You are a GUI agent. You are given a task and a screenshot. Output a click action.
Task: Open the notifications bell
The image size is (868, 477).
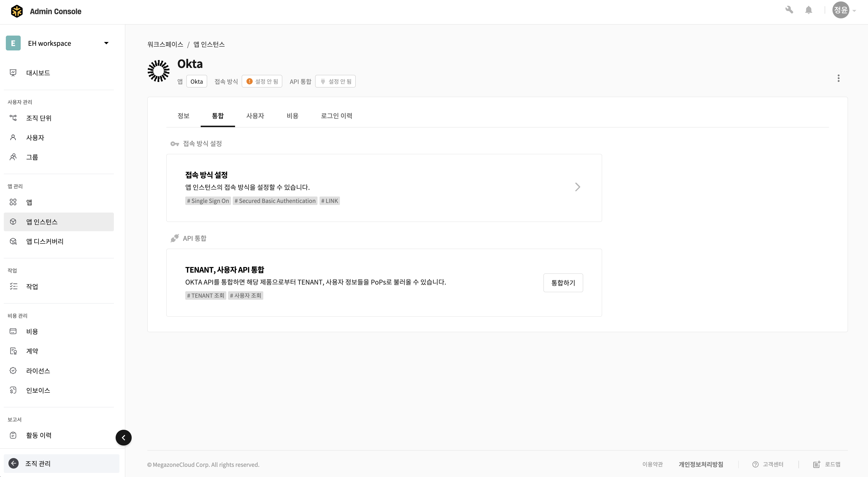tap(808, 10)
